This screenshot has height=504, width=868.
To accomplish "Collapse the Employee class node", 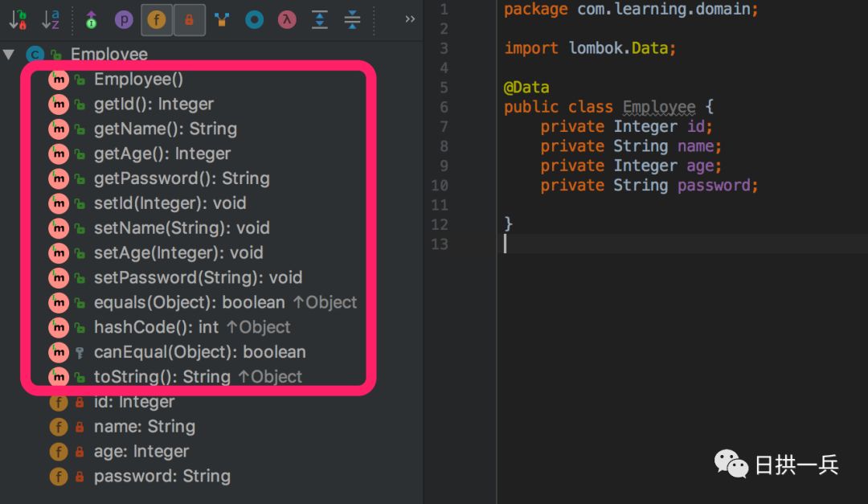I will click(x=8, y=55).
